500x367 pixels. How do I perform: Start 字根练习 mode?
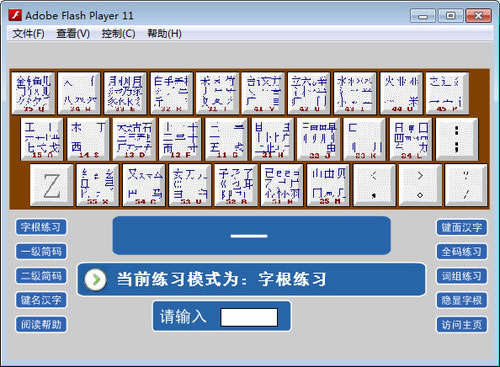(x=41, y=227)
